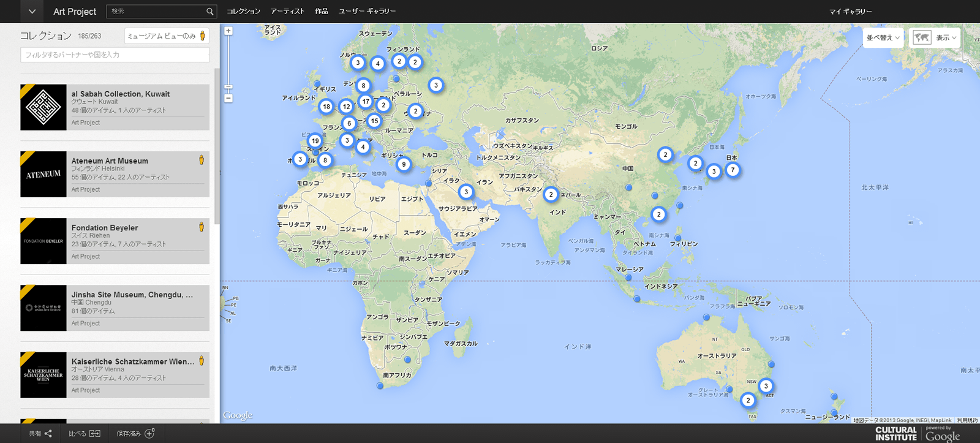This screenshot has width=980, height=443.
Task: Click the map zoom slider handle
Action: [228, 87]
